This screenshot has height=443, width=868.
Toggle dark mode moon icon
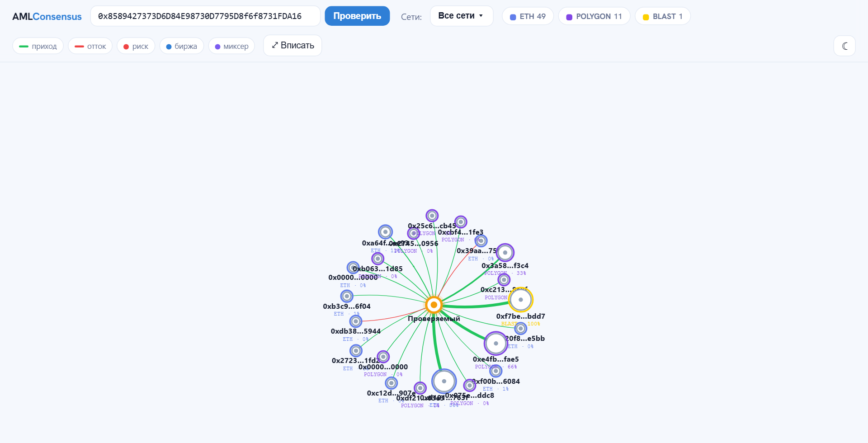844,46
